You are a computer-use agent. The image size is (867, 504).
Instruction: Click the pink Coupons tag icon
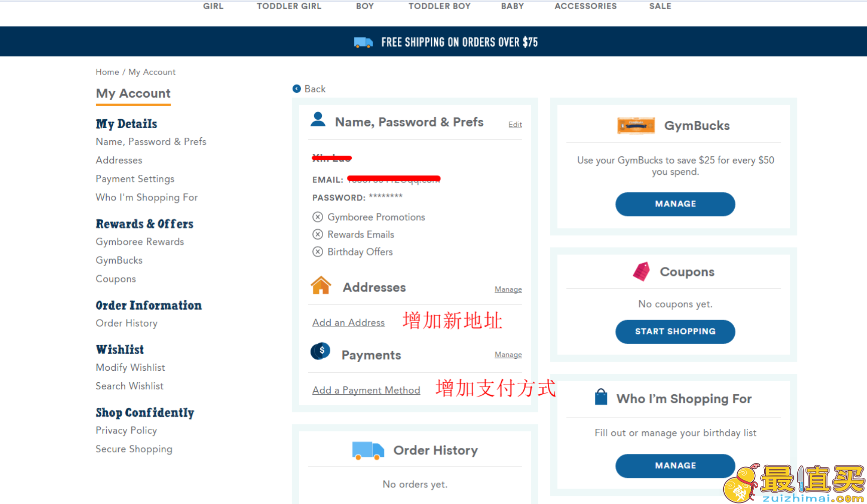(x=641, y=272)
